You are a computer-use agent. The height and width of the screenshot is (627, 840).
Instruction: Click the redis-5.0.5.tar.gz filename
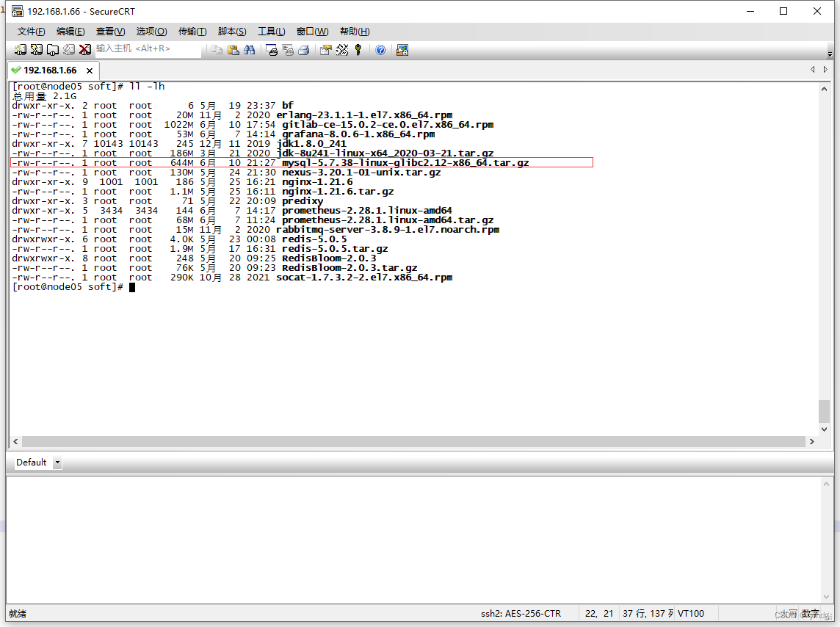pyautogui.click(x=335, y=249)
